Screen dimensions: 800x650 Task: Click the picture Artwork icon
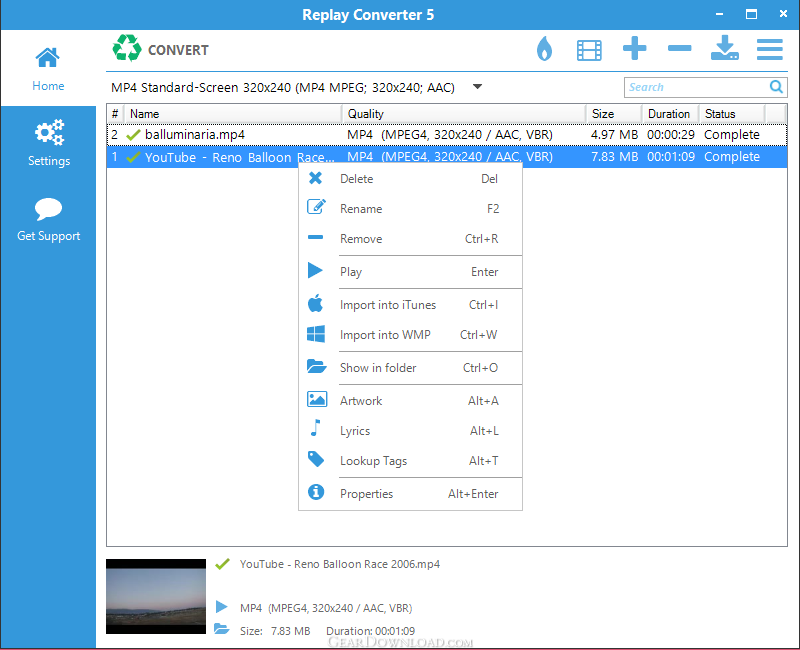tap(316, 398)
